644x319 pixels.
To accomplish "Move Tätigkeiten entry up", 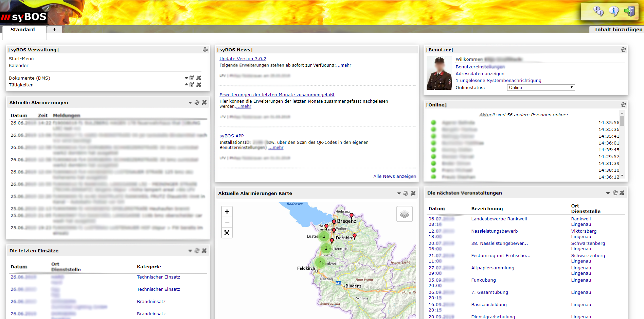I will click(186, 85).
